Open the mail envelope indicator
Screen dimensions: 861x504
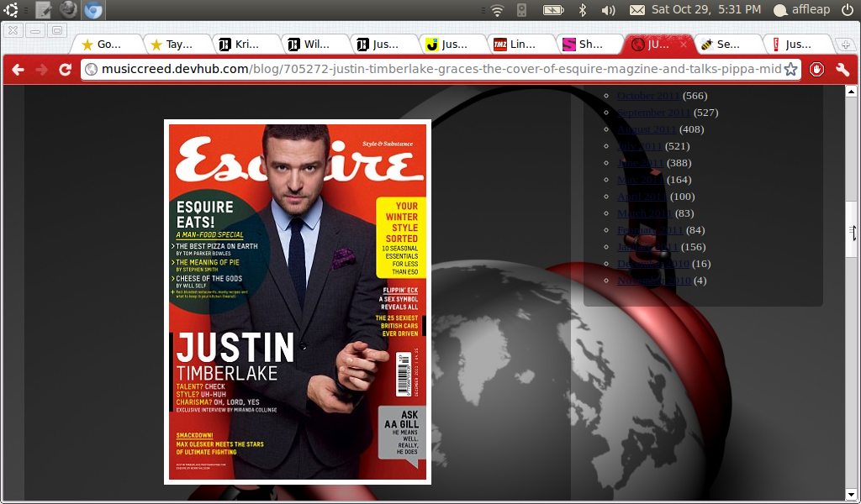click(x=637, y=10)
